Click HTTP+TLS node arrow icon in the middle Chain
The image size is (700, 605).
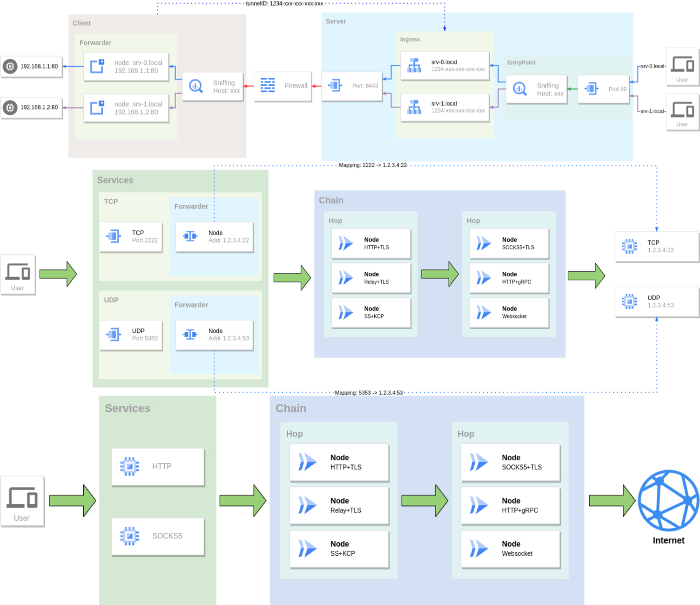tap(345, 243)
